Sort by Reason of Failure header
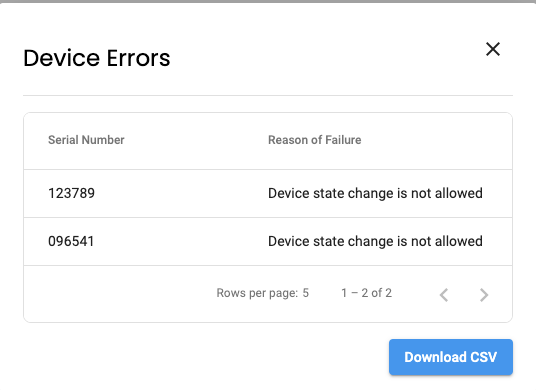The width and height of the screenshot is (536, 390). pos(314,140)
